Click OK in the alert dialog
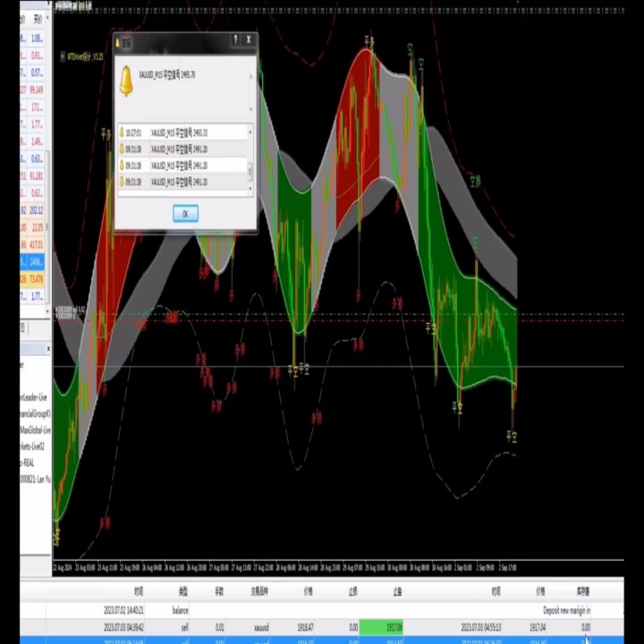This screenshot has height=644, width=644. click(185, 214)
